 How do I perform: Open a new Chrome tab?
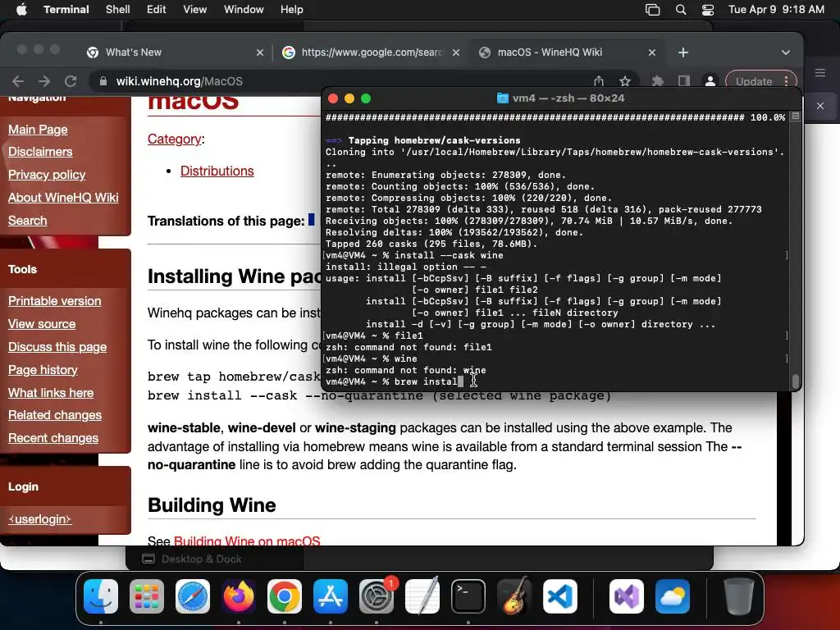(683, 52)
